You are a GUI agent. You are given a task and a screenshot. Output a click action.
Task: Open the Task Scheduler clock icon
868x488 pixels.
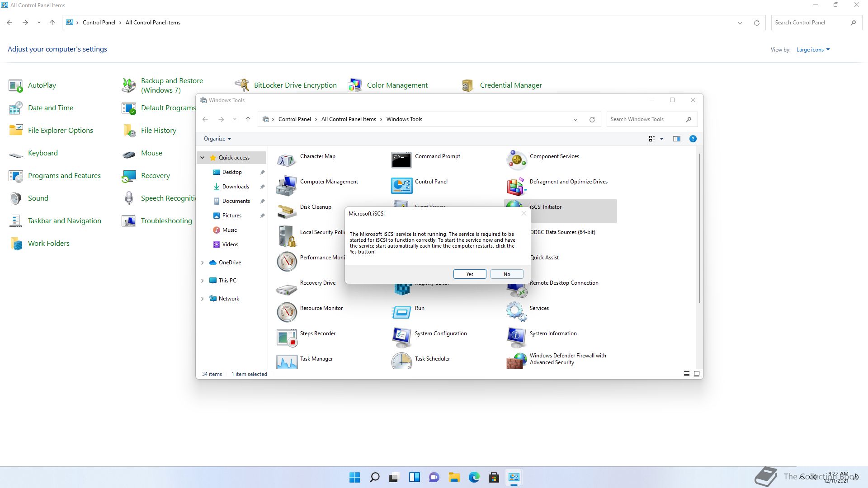click(401, 361)
